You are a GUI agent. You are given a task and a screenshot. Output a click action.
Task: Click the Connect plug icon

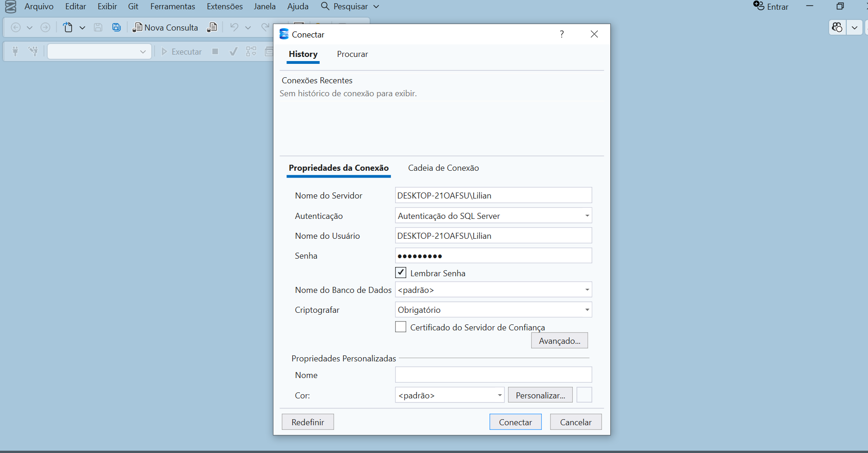[x=15, y=51]
